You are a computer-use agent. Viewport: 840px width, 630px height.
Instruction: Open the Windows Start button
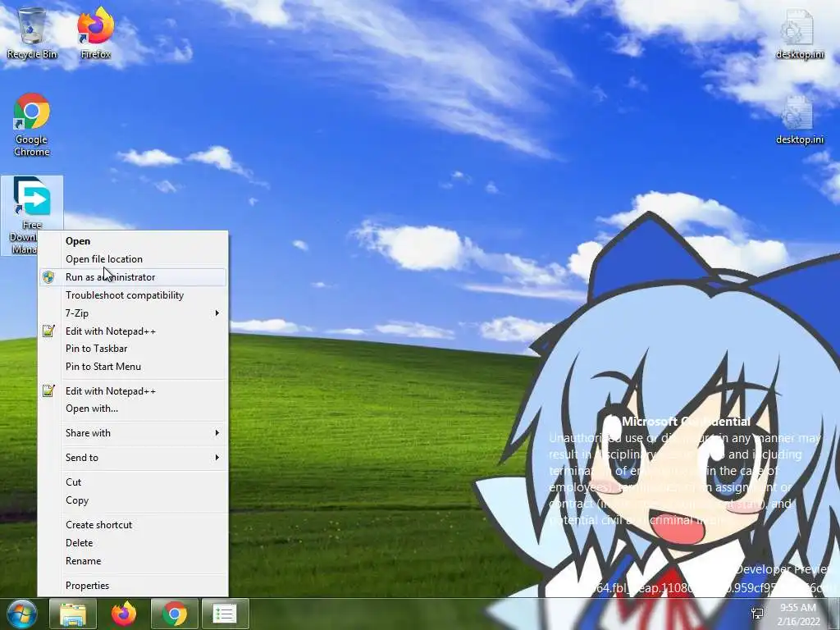click(x=21, y=614)
